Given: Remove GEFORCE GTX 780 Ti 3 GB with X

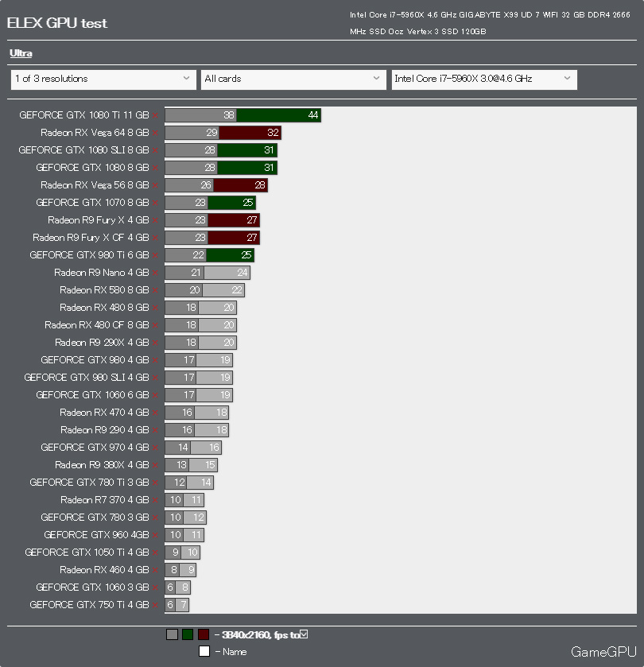Looking at the screenshot, I should pos(155,483).
